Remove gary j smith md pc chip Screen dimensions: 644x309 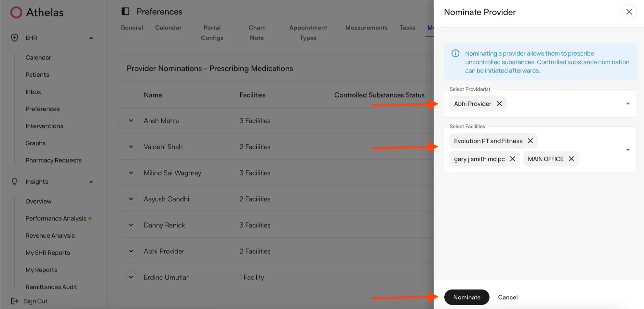tap(513, 159)
